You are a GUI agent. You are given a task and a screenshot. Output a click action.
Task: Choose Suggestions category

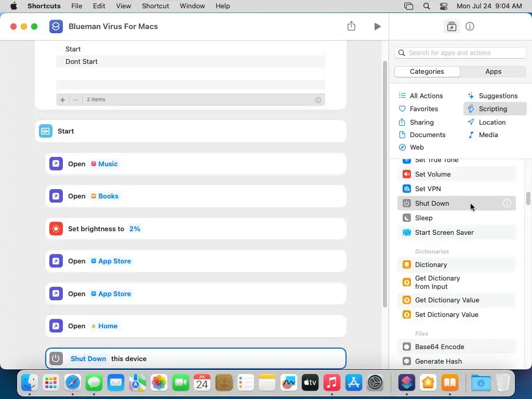coord(493,96)
